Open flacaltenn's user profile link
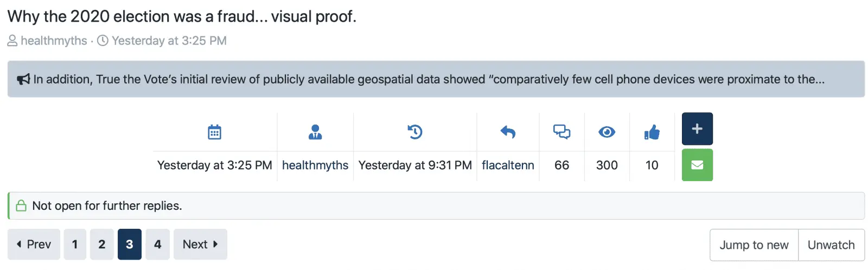The width and height of the screenshot is (868, 270). tap(508, 165)
